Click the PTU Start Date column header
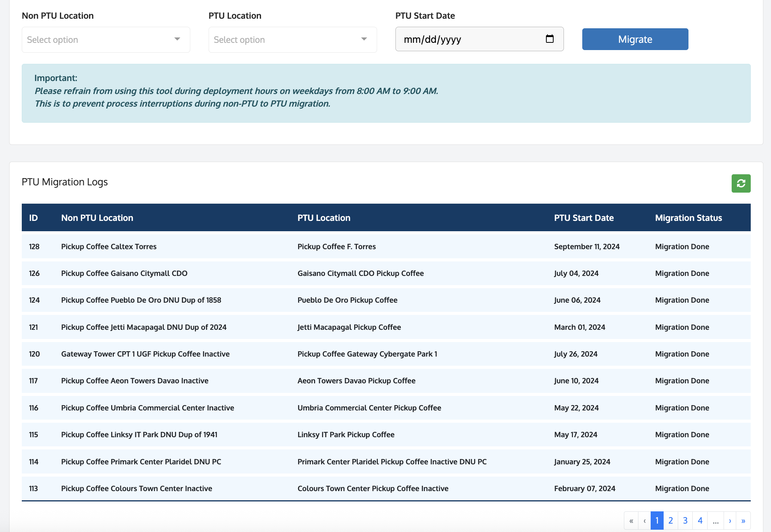771x532 pixels. [x=584, y=218]
